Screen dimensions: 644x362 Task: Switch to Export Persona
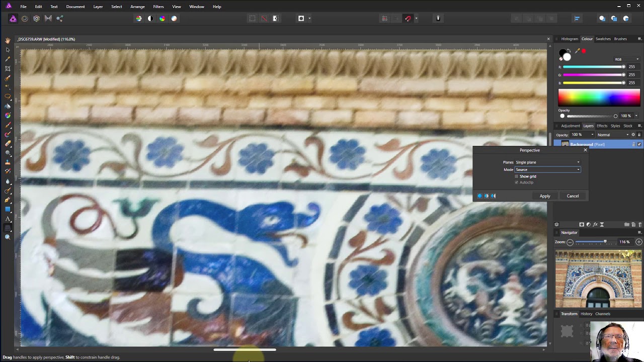click(59, 19)
